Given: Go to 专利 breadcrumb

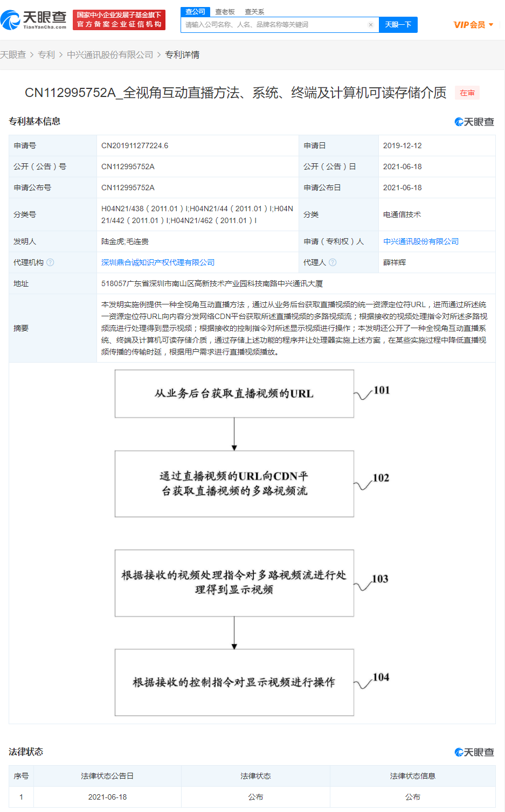Looking at the screenshot, I should click(46, 55).
